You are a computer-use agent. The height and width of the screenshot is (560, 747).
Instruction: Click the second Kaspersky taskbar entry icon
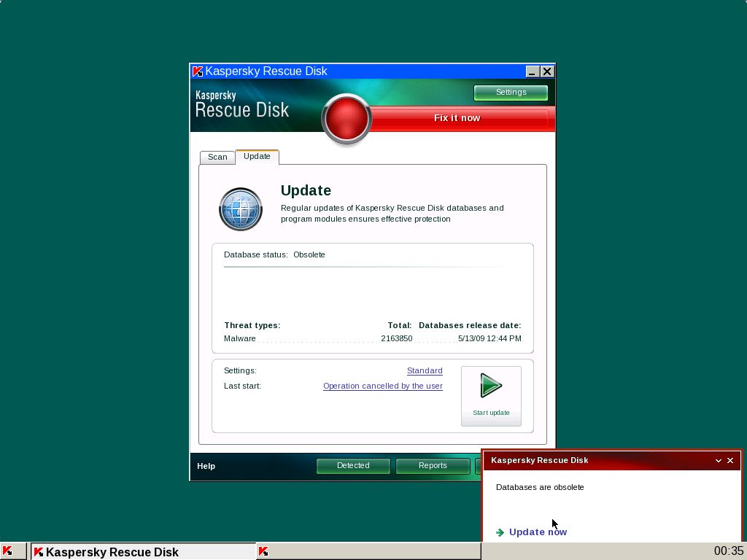(263, 551)
